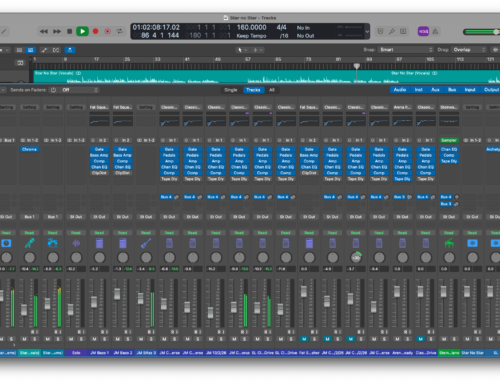Viewport: 500px width, 383px height.
Task: Click the guitar track icon on JM Bass 3
Action: (146, 243)
